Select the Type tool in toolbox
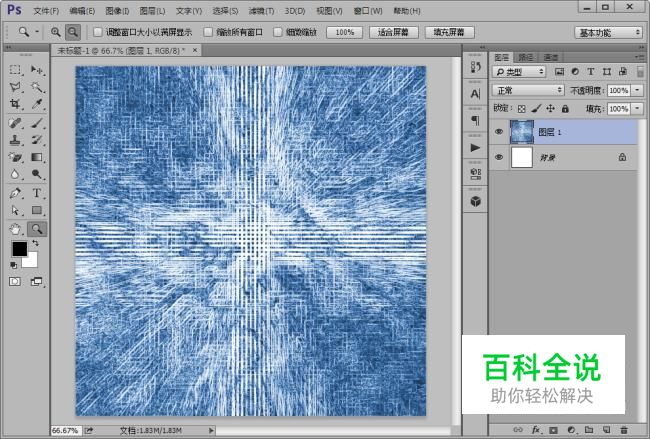The height and width of the screenshot is (439, 650). (x=37, y=193)
